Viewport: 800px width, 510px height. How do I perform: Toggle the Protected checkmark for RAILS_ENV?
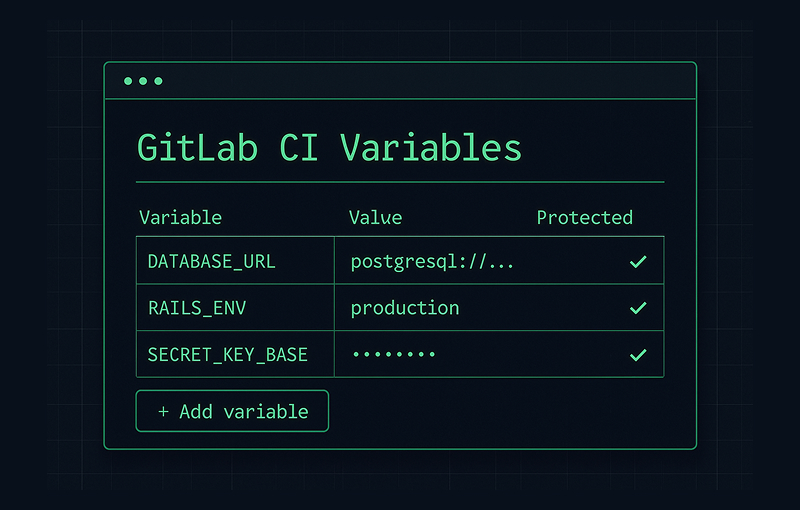click(x=638, y=308)
